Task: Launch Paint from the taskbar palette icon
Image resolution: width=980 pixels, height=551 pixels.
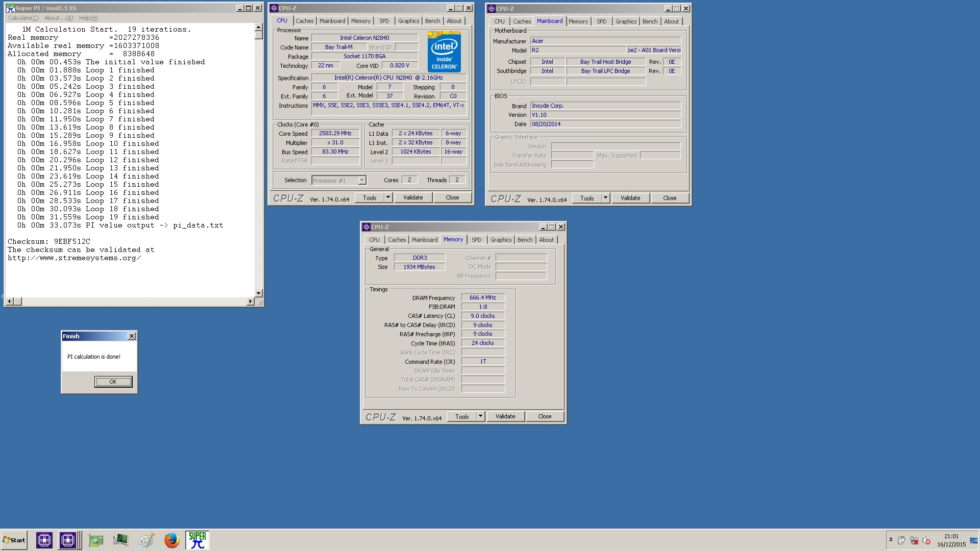Action: [146, 540]
